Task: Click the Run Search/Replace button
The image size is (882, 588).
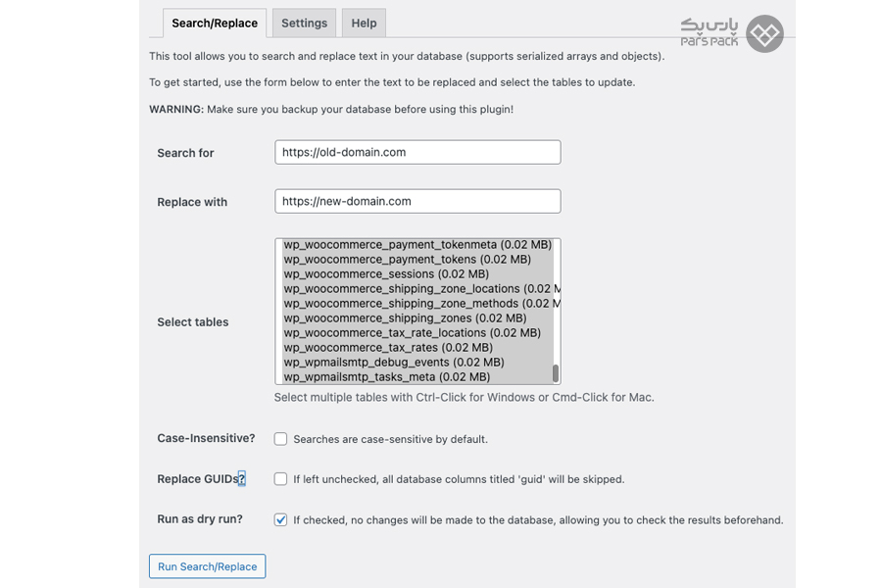Action: [207, 566]
